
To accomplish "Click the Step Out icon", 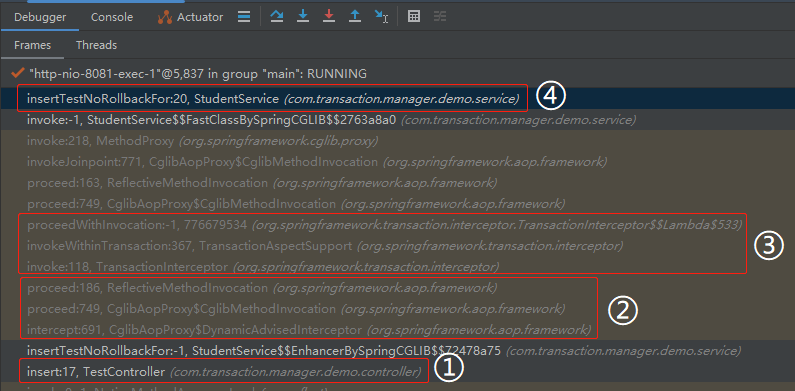I will pos(355,17).
